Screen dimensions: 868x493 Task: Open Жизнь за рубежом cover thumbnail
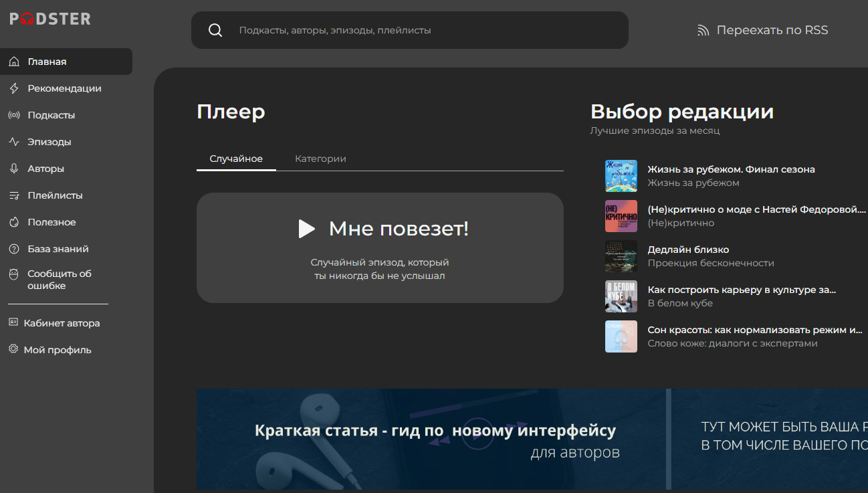[621, 176]
